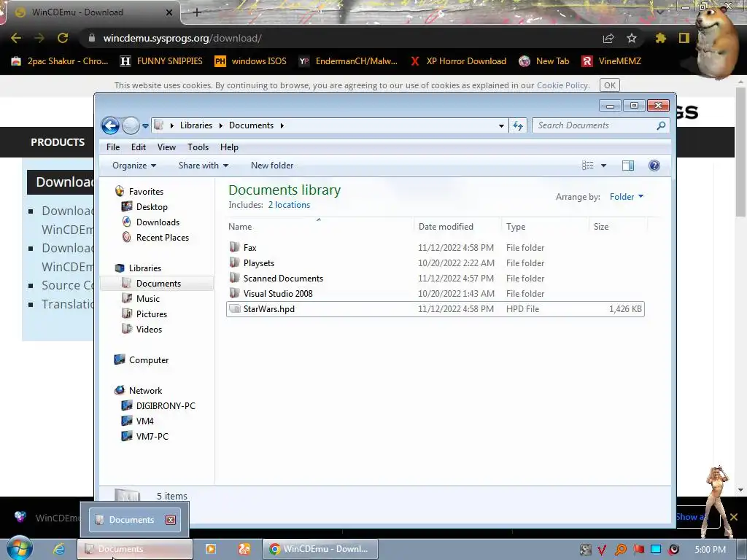Click the Libraries breadcrumb in the address bar
Image resolution: width=747 pixels, height=560 pixels.
(x=196, y=125)
